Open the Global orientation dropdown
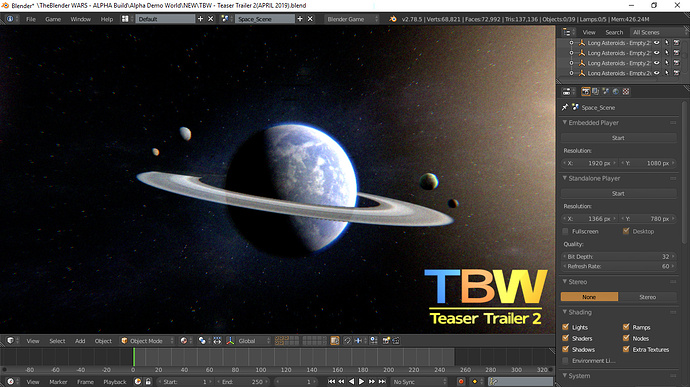 254,341
